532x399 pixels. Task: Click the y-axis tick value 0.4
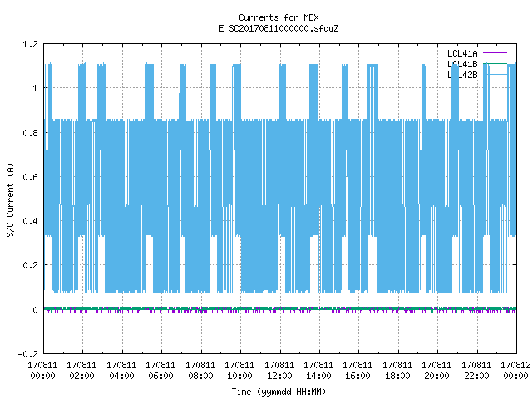pyautogui.click(x=30, y=221)
